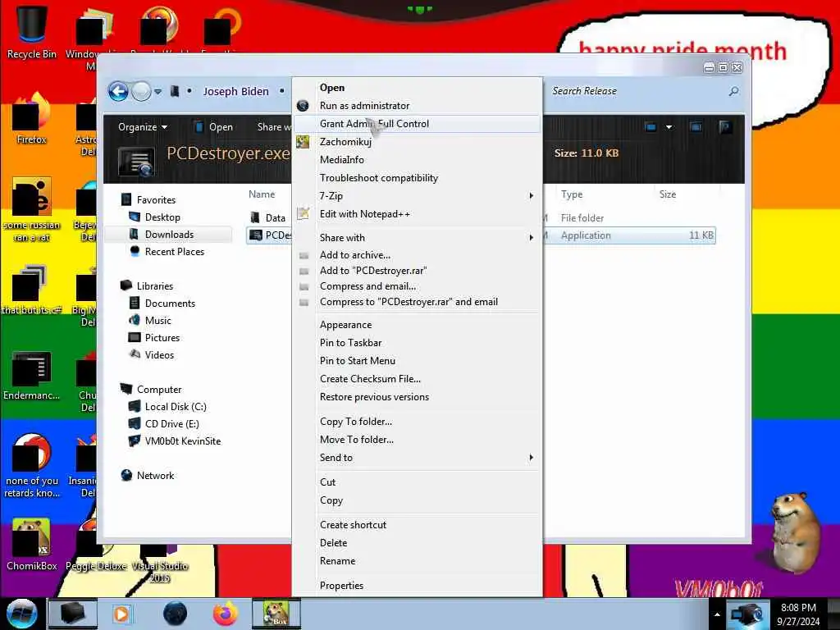Show hidden tray icons arrow

pyautogui.click(x=717, y=614)
